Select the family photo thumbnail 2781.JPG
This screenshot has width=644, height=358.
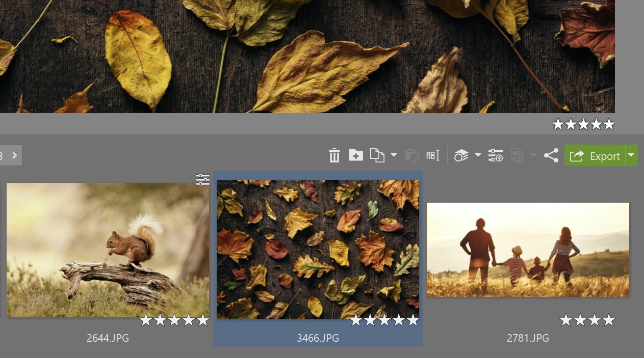point(528,250)
